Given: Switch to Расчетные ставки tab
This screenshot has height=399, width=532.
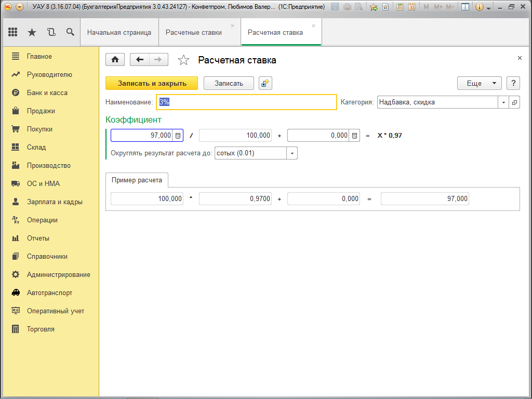Looking at the screenshot, I should pyautogui.click(x=193, y=32).
